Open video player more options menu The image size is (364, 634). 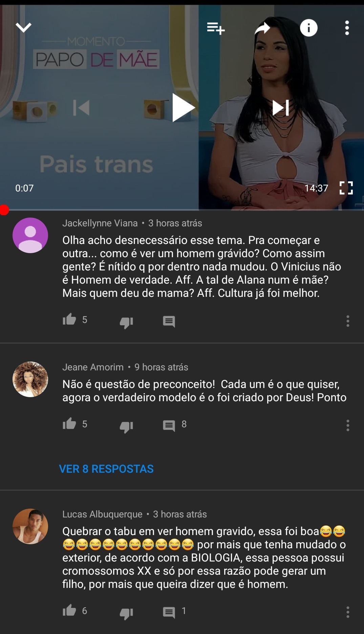pyautogui.click(x=347, y=28)
